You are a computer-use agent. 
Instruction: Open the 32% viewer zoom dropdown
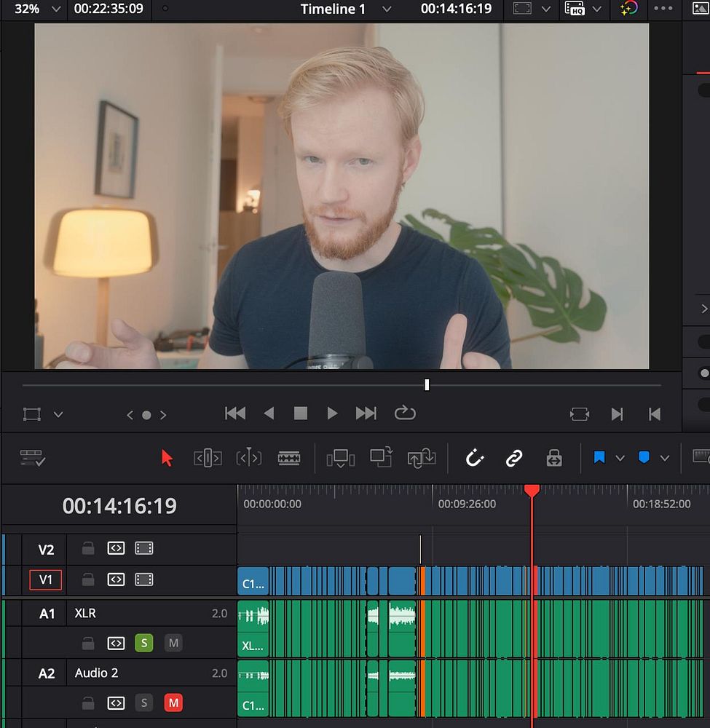pos(56,9)
